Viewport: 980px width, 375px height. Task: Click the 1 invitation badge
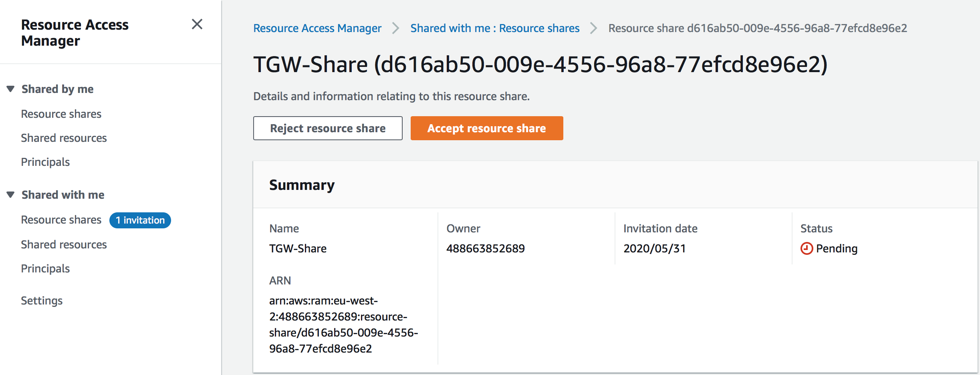tap(140, 220)
